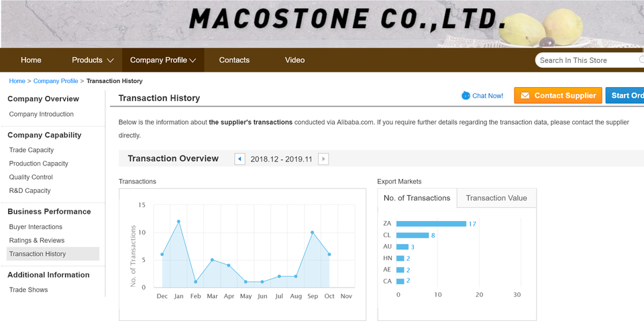Open the Video menu item
Image resolution: width=644 pixels, height=325 pixels.
[294, 60]
